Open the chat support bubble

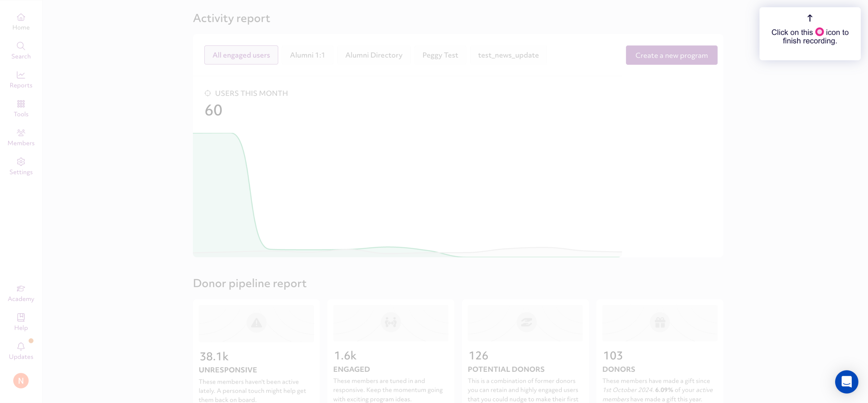point(846,382)
